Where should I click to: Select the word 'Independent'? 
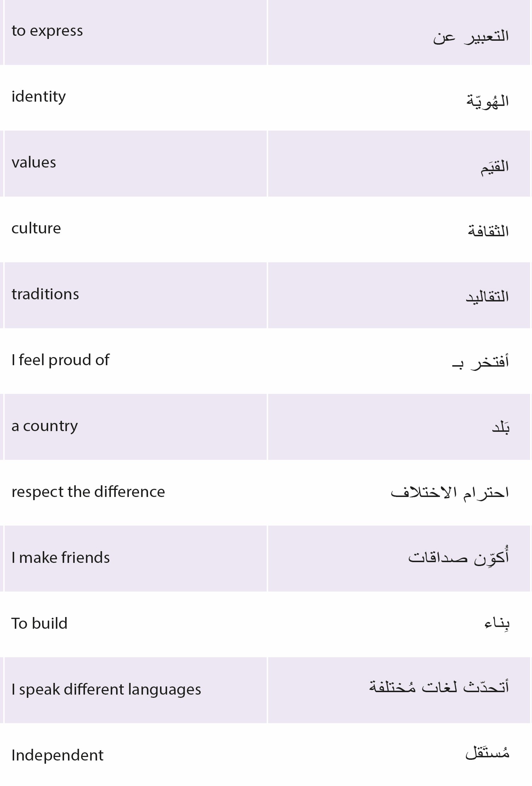[57, 755]
